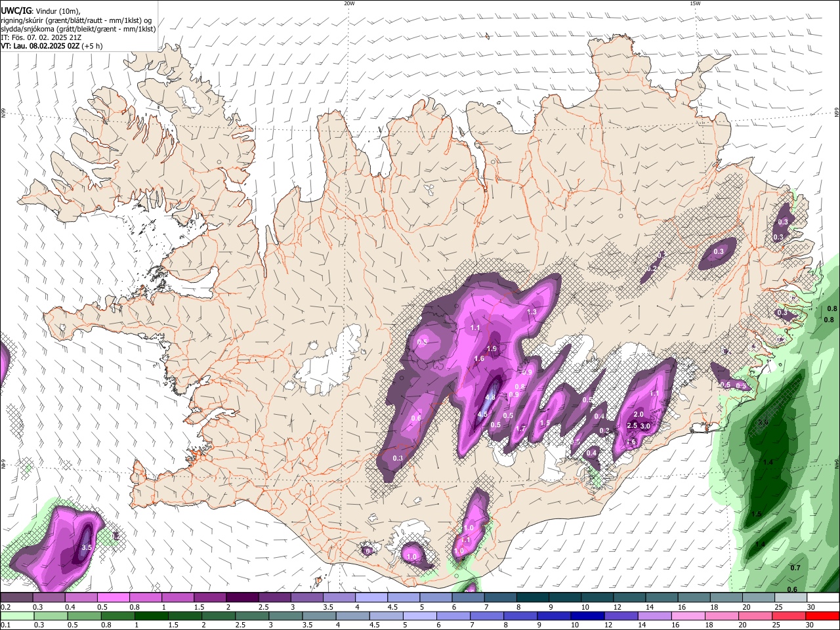Select the red 30 mm rain legend swatch
Image resolution: width=840 pixels, height=630 pixels.
pyautogui.click(x=822, y=616)
